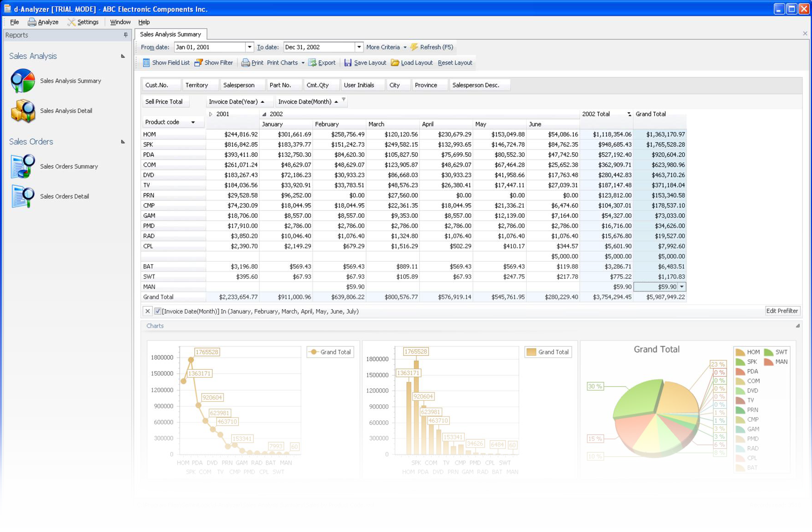Image resolution: width=812 pixels, height=532 pixels.
Task: Click the HOM color swatch in pie legend
Action: click(740, 352)
